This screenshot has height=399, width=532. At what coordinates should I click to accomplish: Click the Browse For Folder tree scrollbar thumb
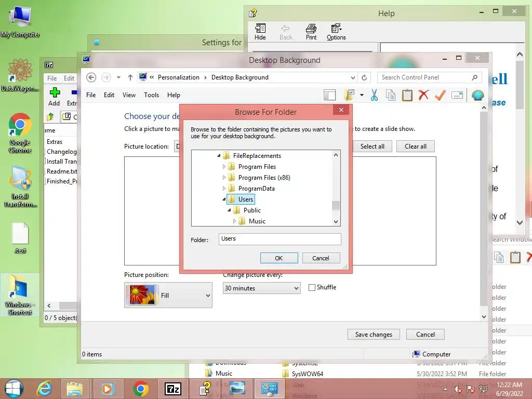point(336,206)
